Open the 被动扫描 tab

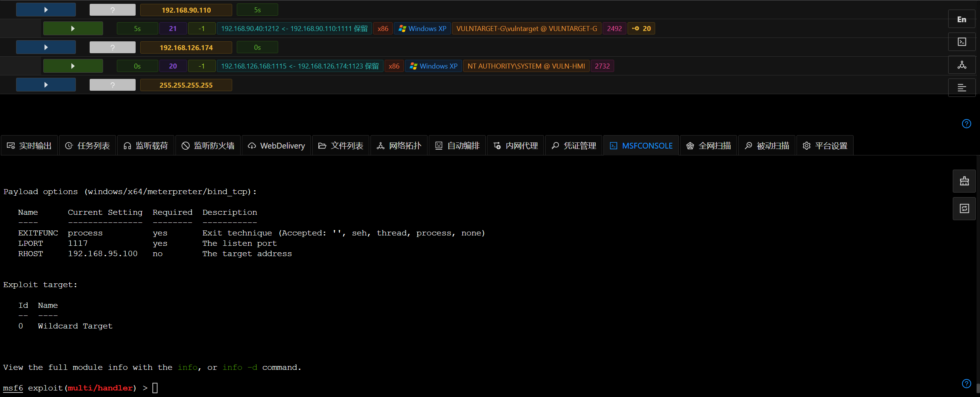click(x=767, y=146)
